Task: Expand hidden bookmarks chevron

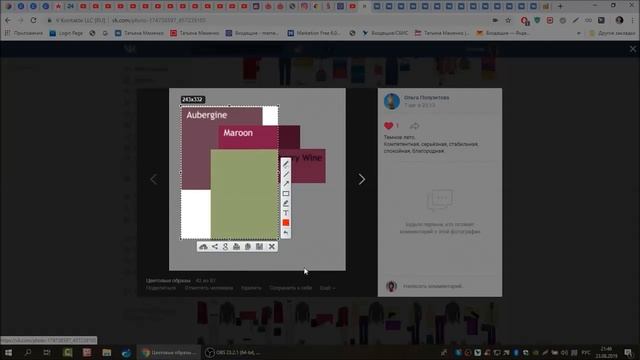Action: coord(578,33)
